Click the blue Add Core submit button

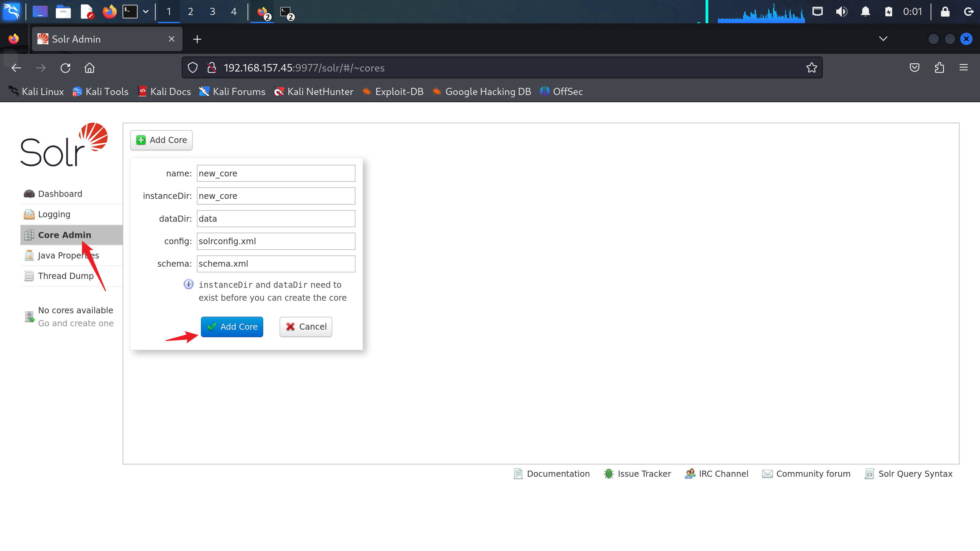tap(232, 327)
